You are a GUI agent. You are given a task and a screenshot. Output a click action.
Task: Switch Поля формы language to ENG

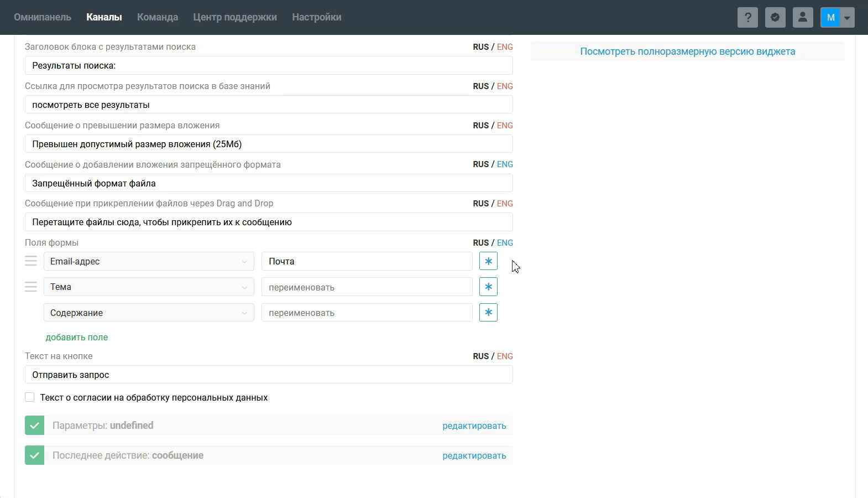(x=505, y=243)
